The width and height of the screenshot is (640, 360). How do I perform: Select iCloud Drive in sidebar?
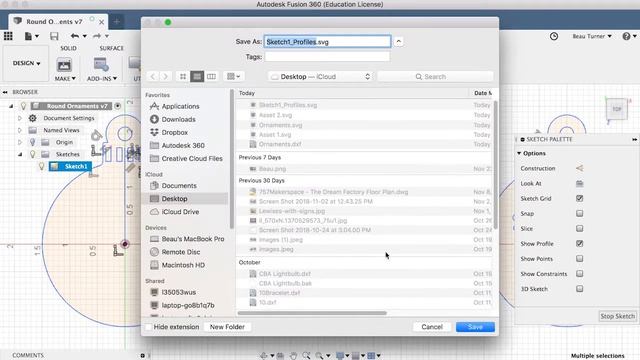[x=180, y=212]
